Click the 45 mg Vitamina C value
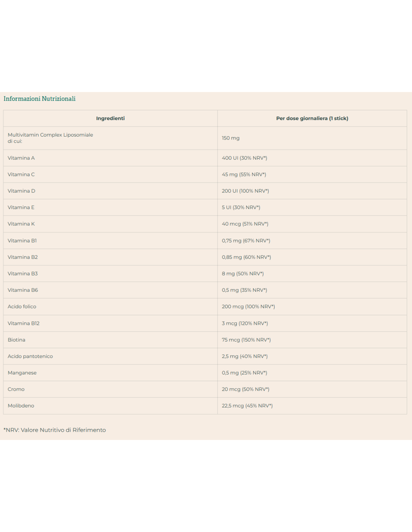The width and height of the screenshot is (412, 532). (x=244, y=174)
